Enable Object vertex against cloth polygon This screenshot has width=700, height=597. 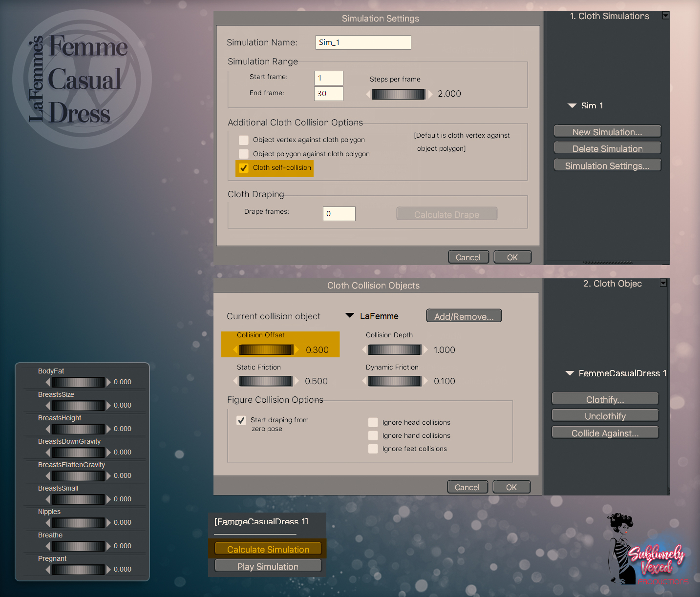[x=243, y=140]
